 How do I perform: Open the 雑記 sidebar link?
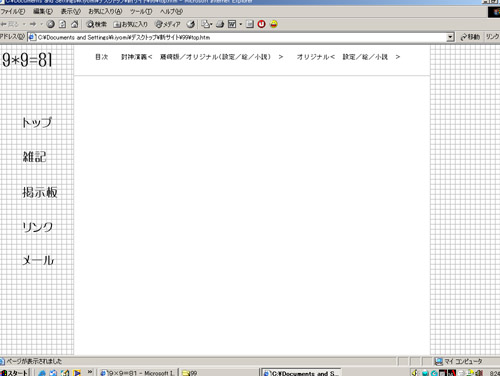click(x=34, y=157)
